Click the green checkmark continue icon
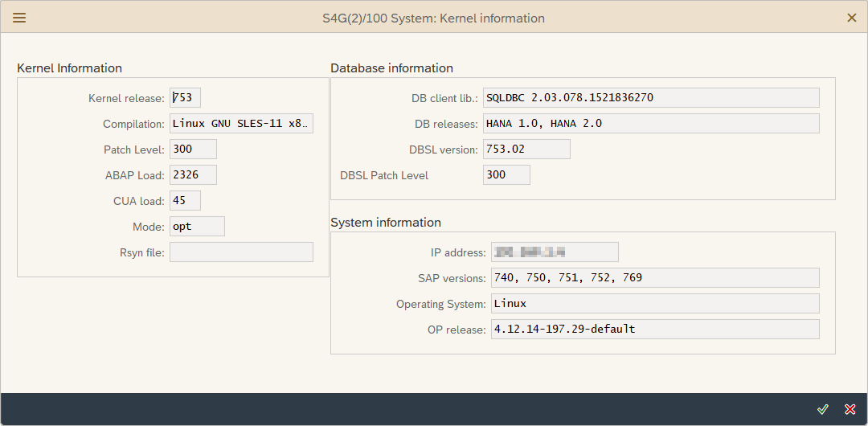This screenshot has width=868, height=426. click(x=822, y=409)
